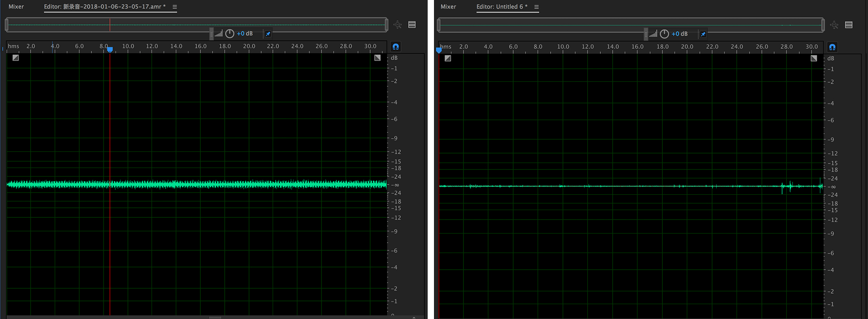Click the fade-out handle in right waveform
The image size is (868, 319).
(x=814, y=58)
